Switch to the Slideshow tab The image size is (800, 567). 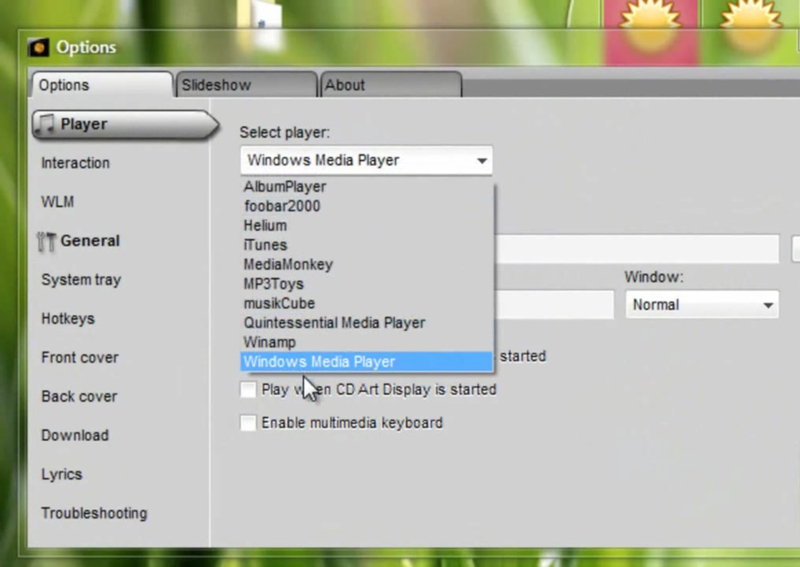pos(246,85)
